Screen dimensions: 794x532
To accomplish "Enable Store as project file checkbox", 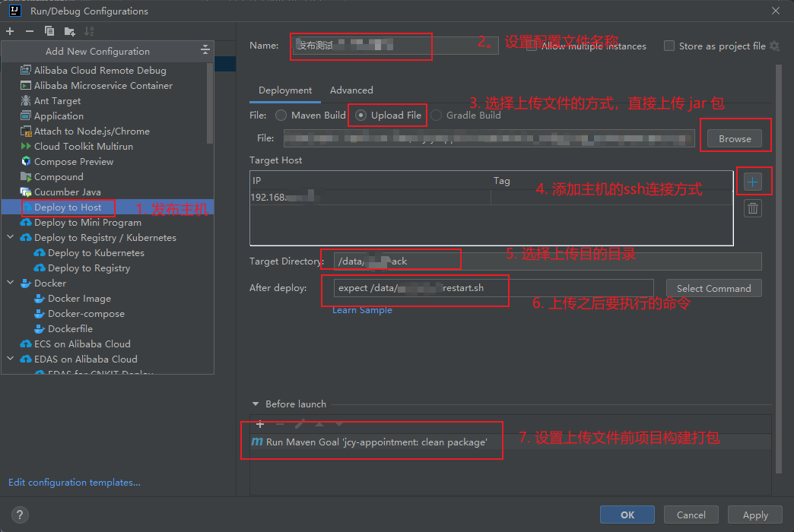I will tap(669, 46).
